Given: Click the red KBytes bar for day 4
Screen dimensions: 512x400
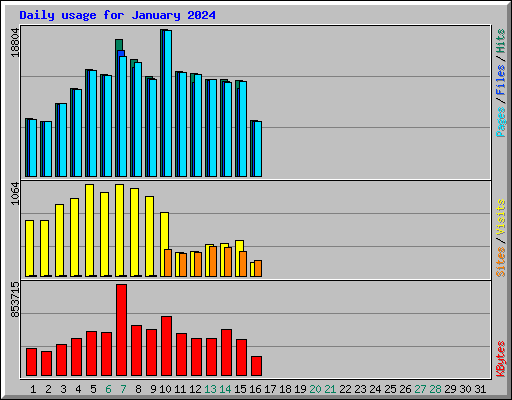Looking at the screenshot, I should pyautogui.click(x=76, y=357).
